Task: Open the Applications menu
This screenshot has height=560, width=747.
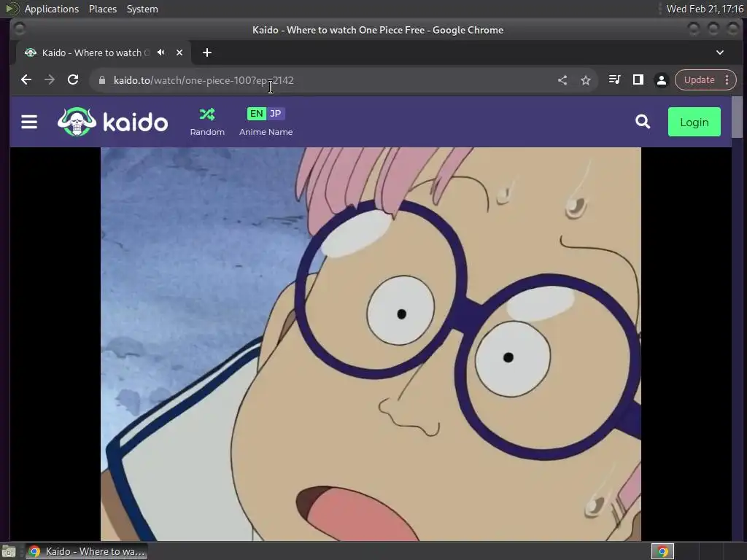Action: (52, 9)
